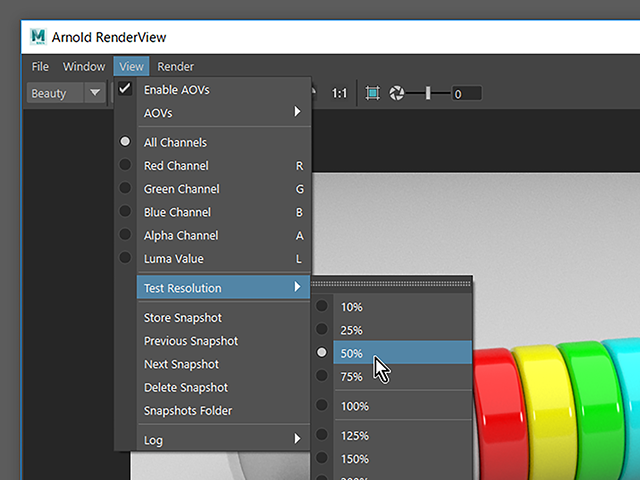The width and height of the screenshot is (640, 480).
Task: Expand the Test Resolution submenu
Action: 224,288
